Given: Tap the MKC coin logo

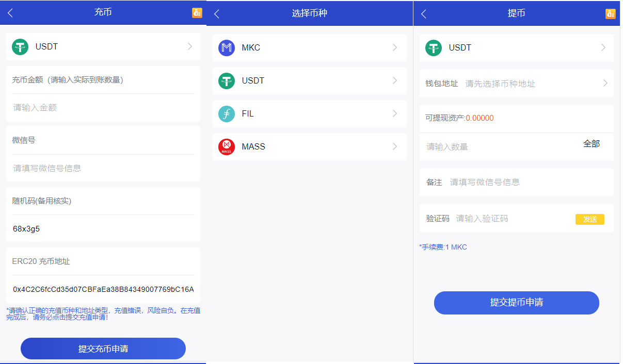Looking at the screenshot, I should point(226,48).
